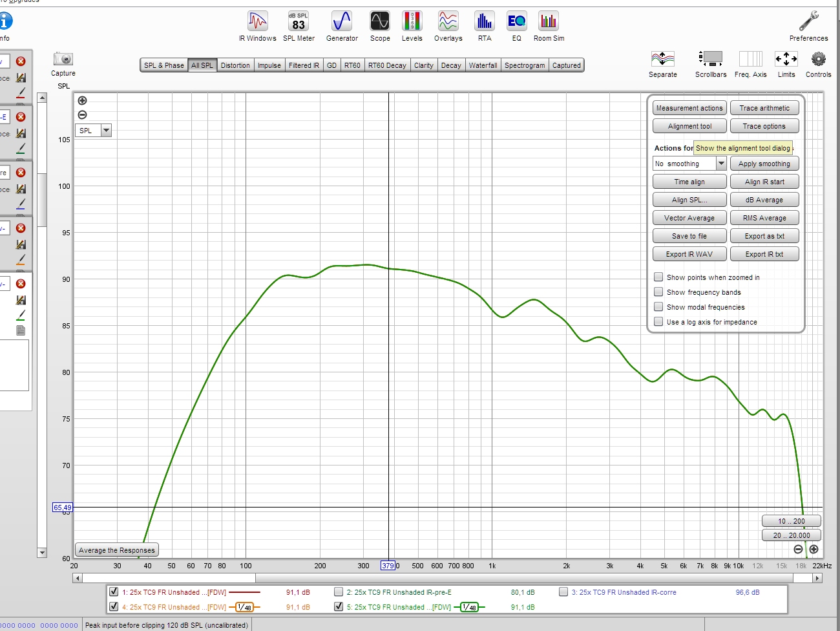Click RMS Average button
This screenshot has width=840, height=631.
[764, 218]
